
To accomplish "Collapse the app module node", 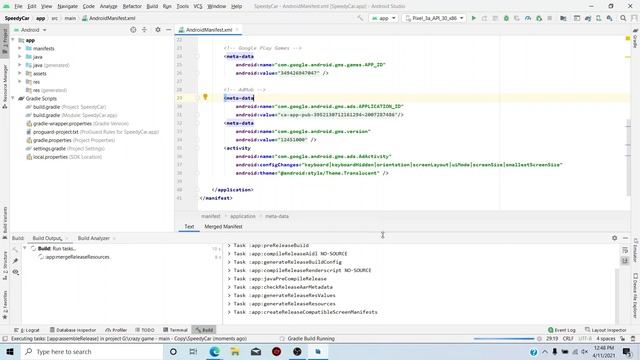I will tap(13, 40).
